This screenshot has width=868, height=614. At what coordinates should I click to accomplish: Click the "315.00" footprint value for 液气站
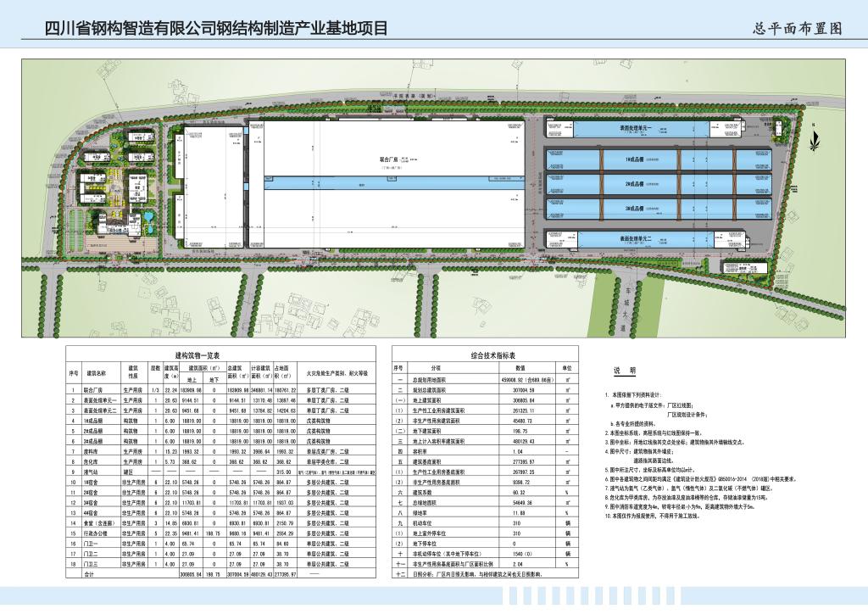pyautogui.click(x=285, y=472)
